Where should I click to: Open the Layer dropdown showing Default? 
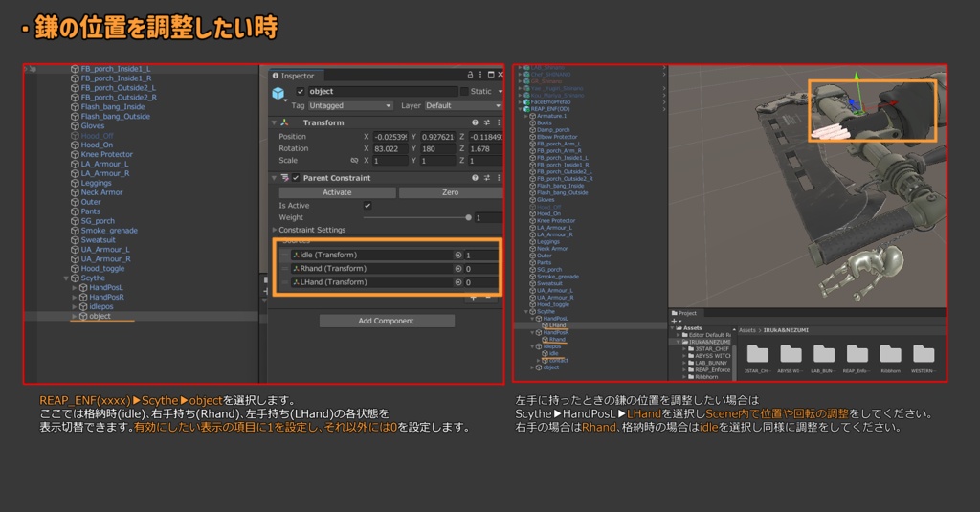point(463,105)
